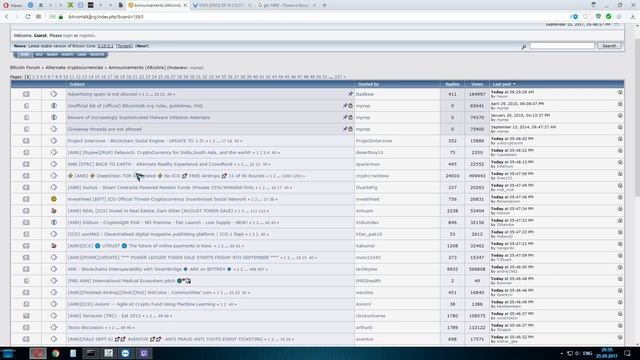Open the blue chat app in taskbar

pyautogui.click(x=125, y=353)
